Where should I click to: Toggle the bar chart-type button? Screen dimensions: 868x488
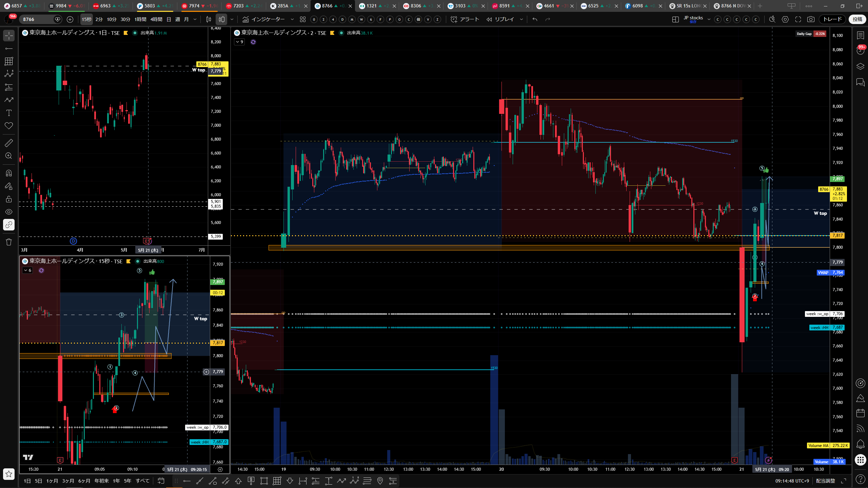[x=209, y=19]
